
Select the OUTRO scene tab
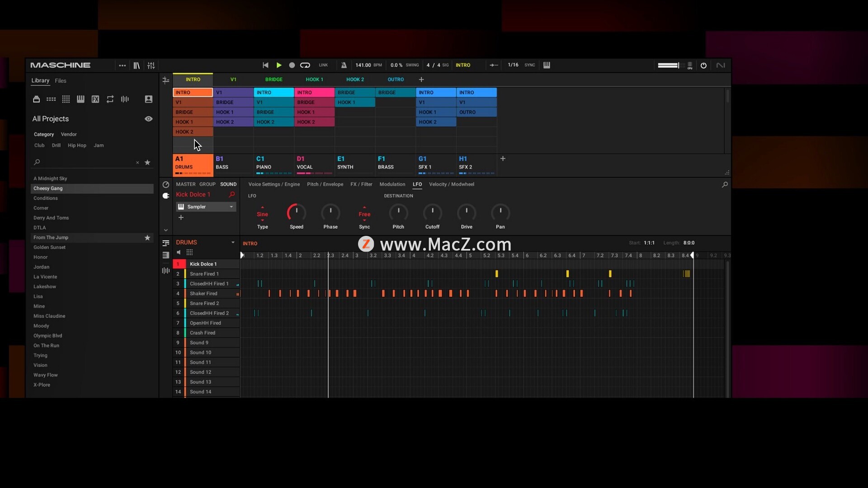(396, 80)
